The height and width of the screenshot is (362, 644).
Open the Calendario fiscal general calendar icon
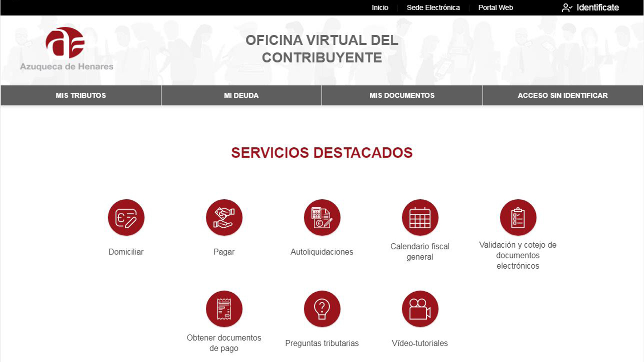pos(420,217)
